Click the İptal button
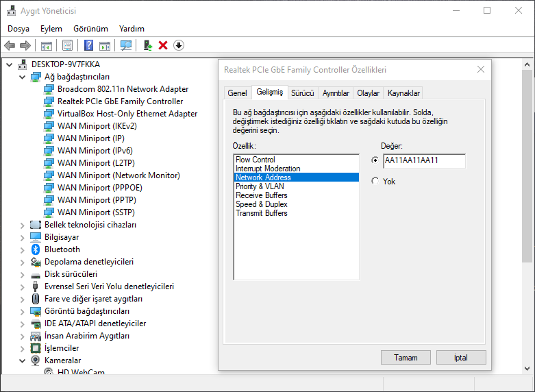 [461, 358]
